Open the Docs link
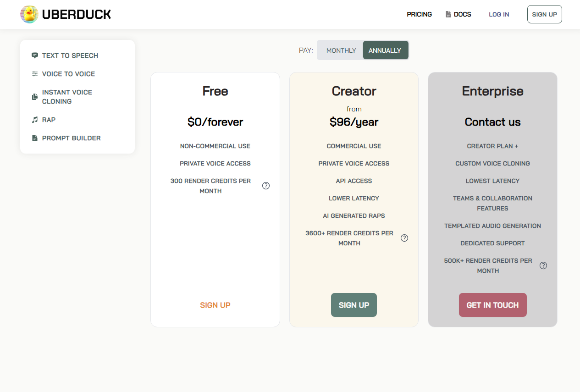580x392 pixels. [x=458, y=14]
